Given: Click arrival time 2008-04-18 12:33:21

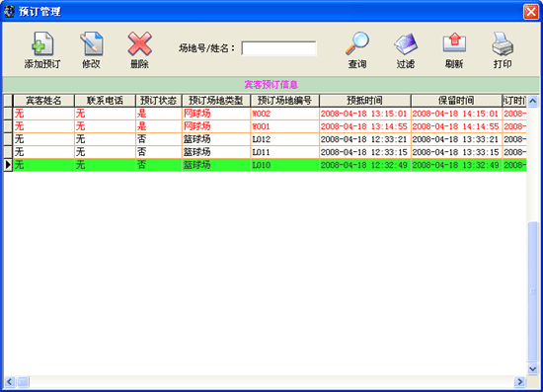Looking at the screenshot, I should point(365,139).
